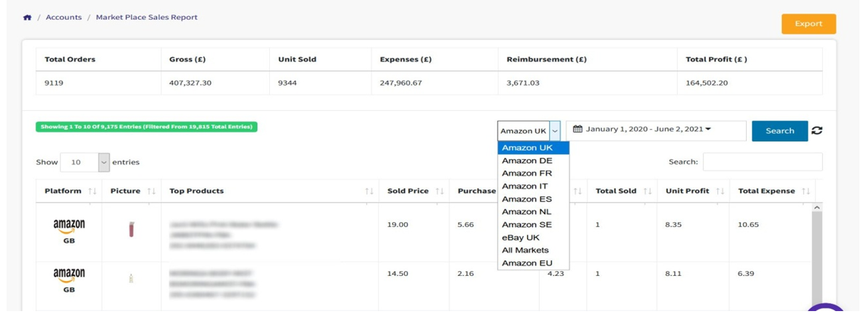The height and width of the screenshot is (327, 868).
Task: Click the table vertical scrollbar up arrow
Action: coord(817,208)
